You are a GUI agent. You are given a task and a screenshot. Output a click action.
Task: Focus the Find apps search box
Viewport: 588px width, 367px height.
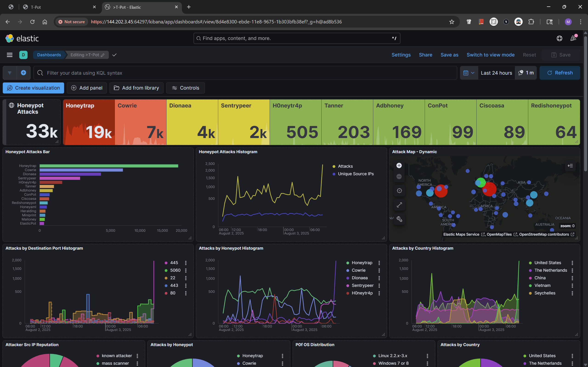click(x=297, y=38)
